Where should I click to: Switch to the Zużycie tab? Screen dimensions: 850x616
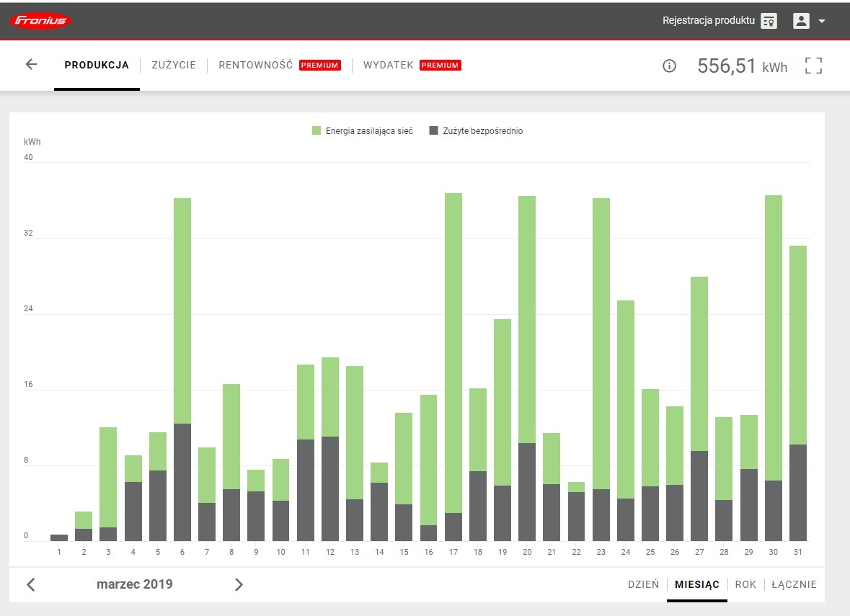click(x=174, y=65)
